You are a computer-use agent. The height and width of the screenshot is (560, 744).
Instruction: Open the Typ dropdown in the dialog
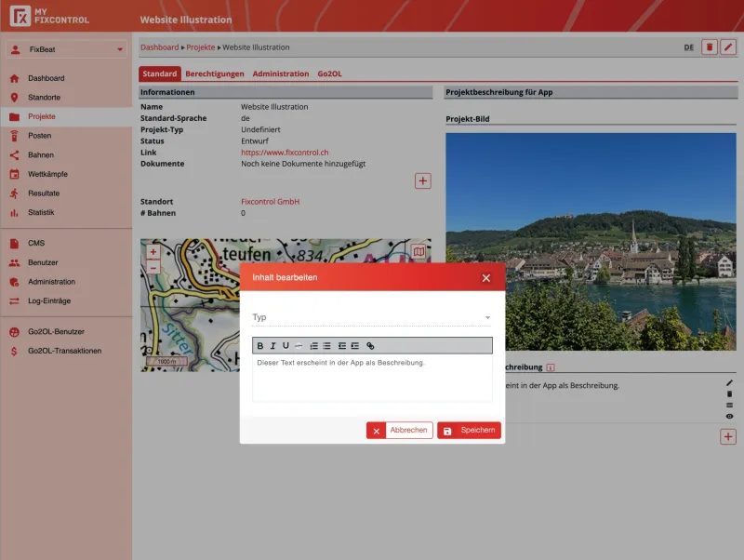tap(371, 317)
